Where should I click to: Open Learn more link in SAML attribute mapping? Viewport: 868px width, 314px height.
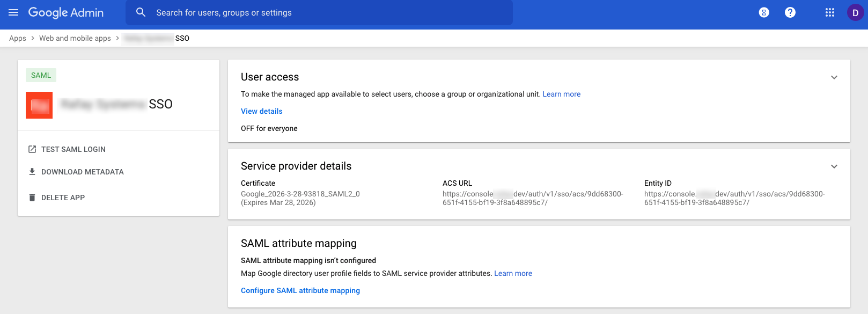tap(513, 273)
